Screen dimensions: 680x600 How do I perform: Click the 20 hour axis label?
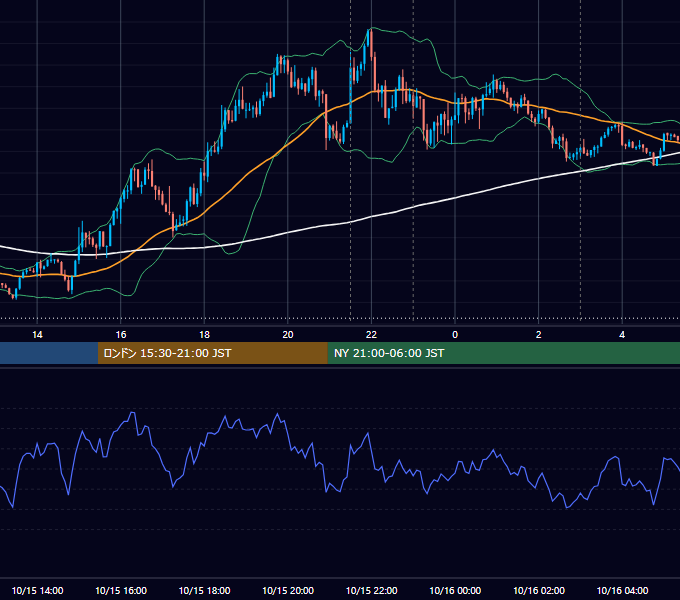point(288,335)
